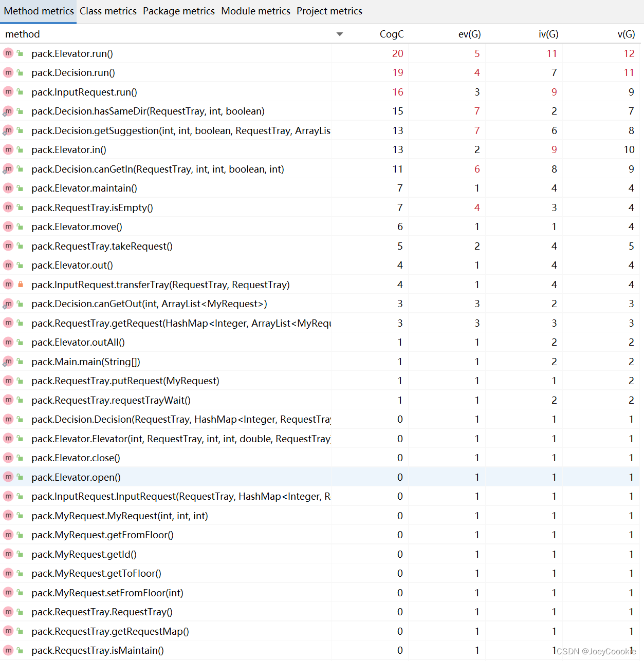The width and height of the screenshot is (644, 661).
Task: Click public lock icon on pack.RequestTray.isMaintain()
Action: coord(20,650)
